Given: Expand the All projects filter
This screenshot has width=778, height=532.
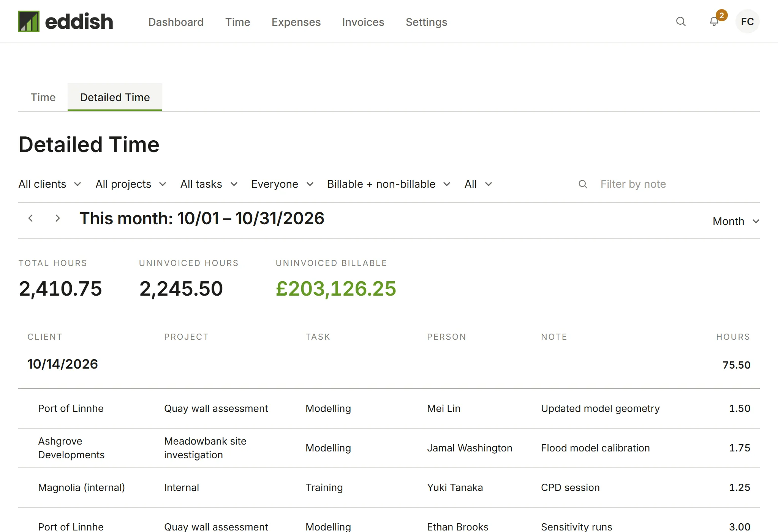Looking at the screenshot, I should point(131,184).
